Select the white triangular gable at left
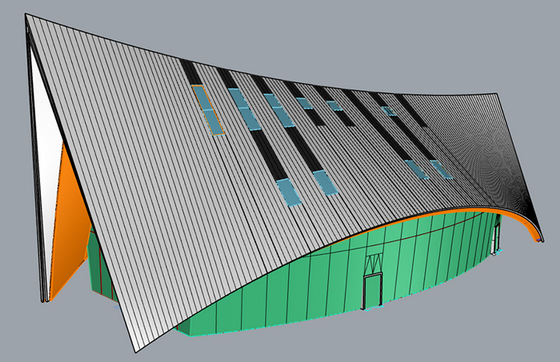 coord(46,143)
